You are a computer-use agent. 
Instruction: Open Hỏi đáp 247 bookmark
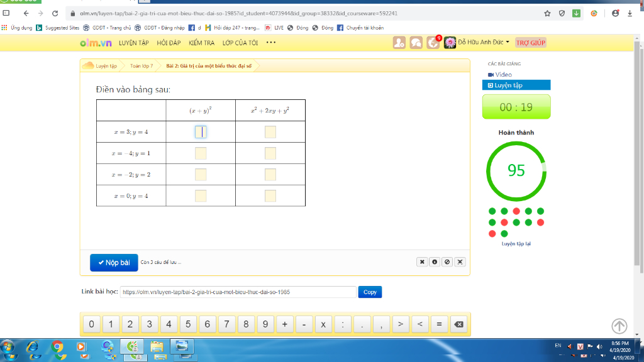click(x=233, y=28)
